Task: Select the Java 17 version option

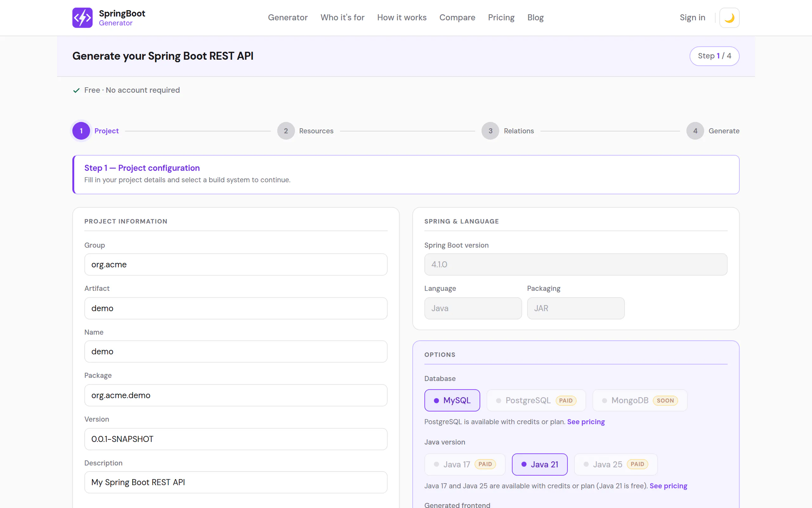Action: 465,464
